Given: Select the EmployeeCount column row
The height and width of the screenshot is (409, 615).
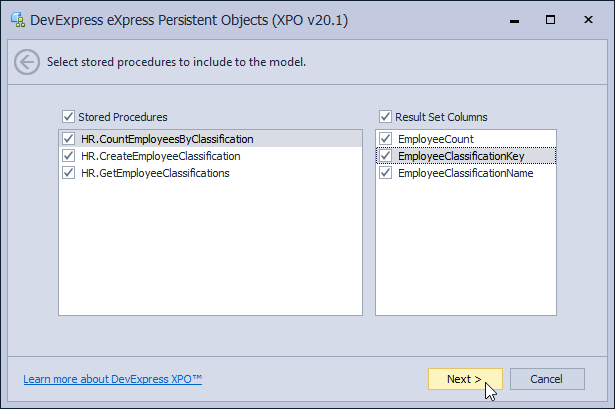Looking at the screenshot, I should (466, 138).
